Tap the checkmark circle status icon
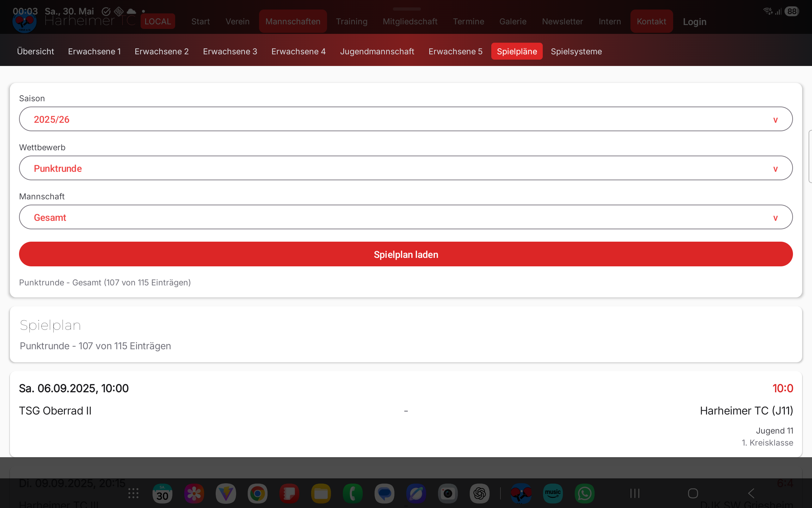The image size is (812, 508). point(106,11)
